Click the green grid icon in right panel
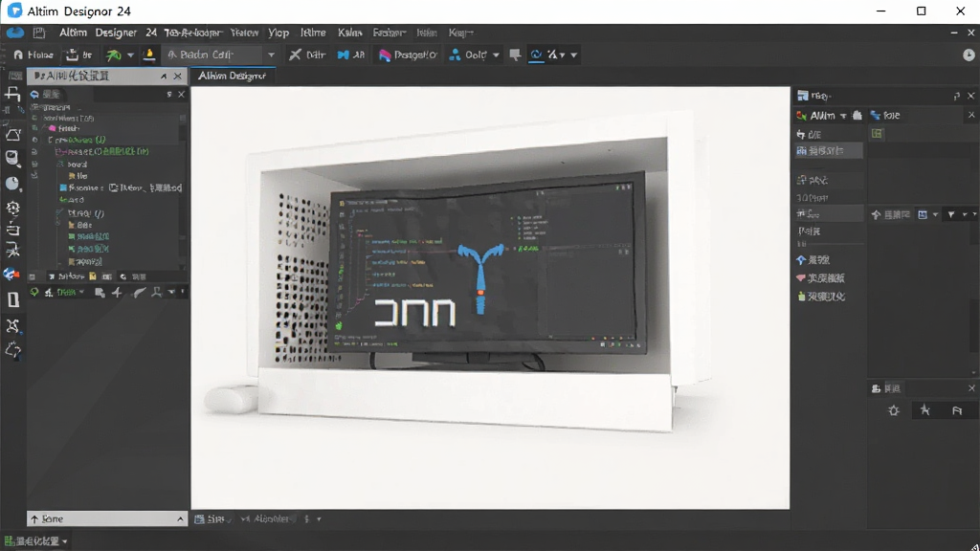The width and height of the screenshot is (980, 551). (x=877, y=134)
